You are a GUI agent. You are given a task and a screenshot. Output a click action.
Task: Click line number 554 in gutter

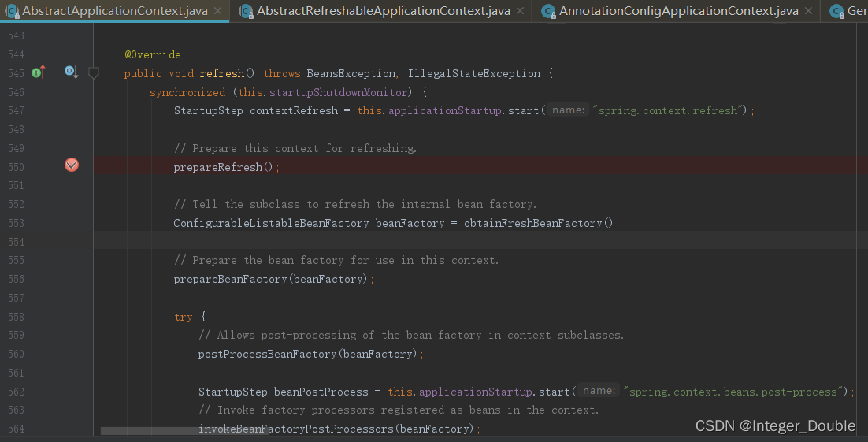16,242
